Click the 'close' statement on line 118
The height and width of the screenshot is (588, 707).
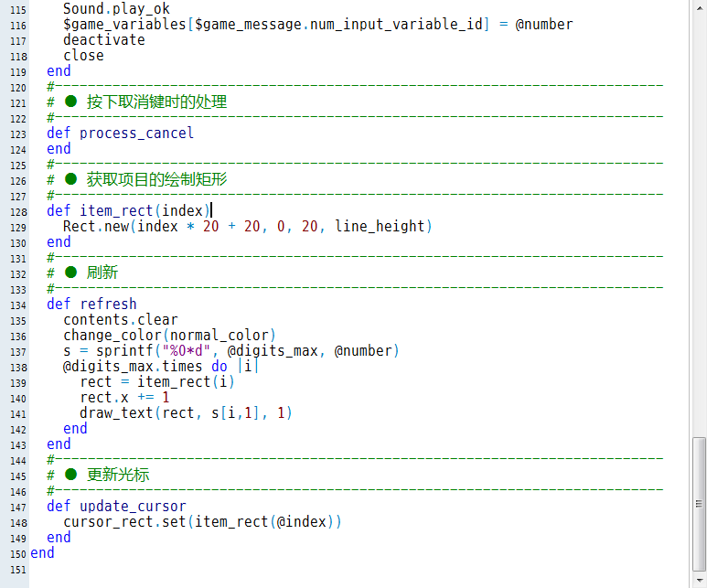(x=83, y=56)
